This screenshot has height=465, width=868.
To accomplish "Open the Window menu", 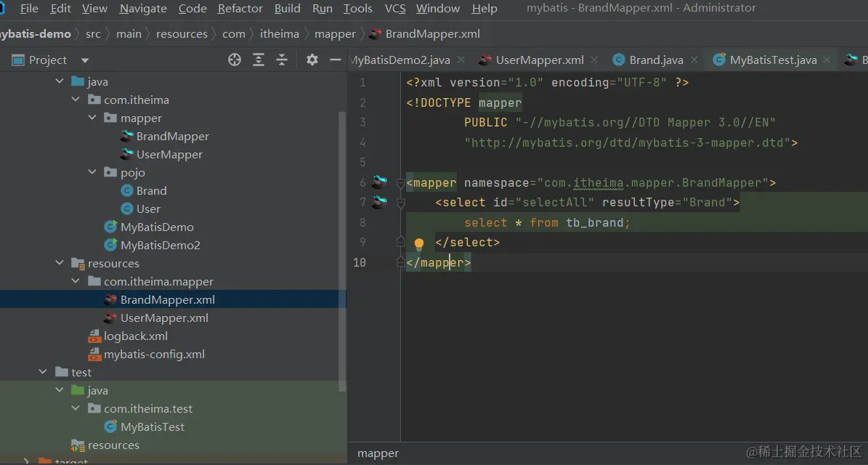I will pyautogui.click(x=438, y=8).
